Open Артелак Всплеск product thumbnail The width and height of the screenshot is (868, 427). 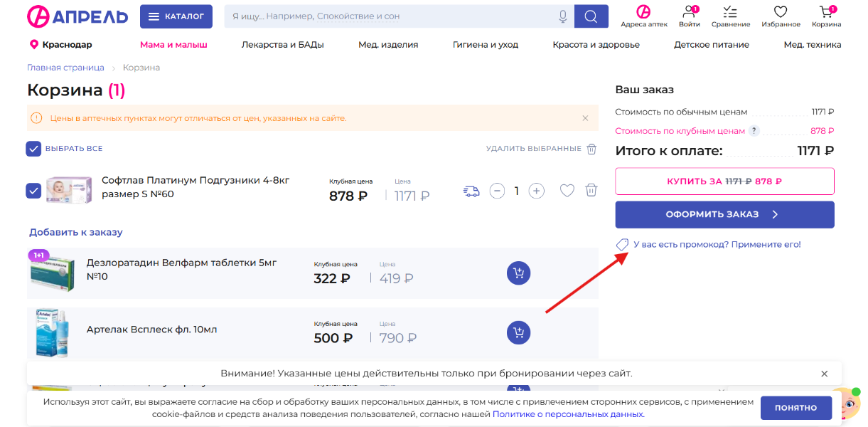[x=52, y=333]
